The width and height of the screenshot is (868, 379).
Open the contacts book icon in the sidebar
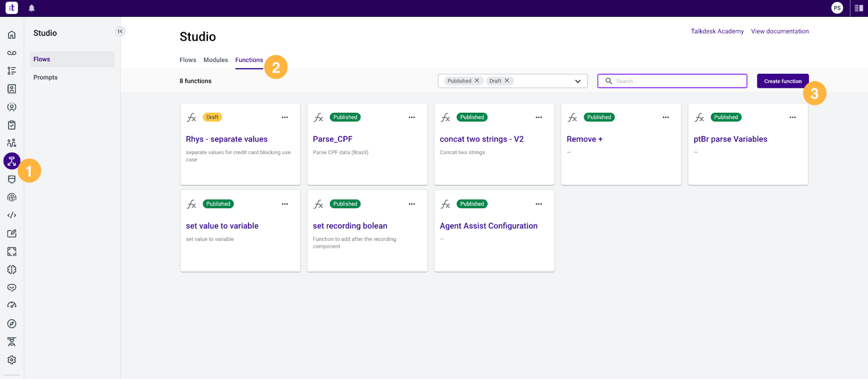pos(11,89)
